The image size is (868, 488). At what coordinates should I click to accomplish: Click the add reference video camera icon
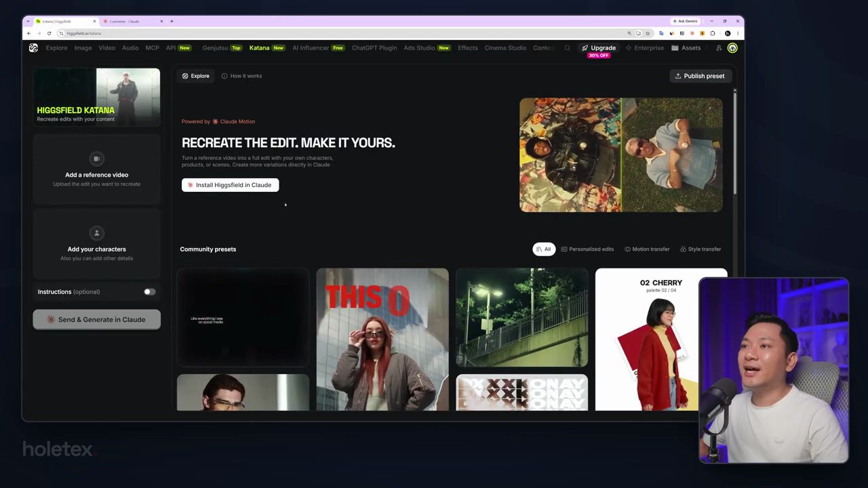pos(97,159)
